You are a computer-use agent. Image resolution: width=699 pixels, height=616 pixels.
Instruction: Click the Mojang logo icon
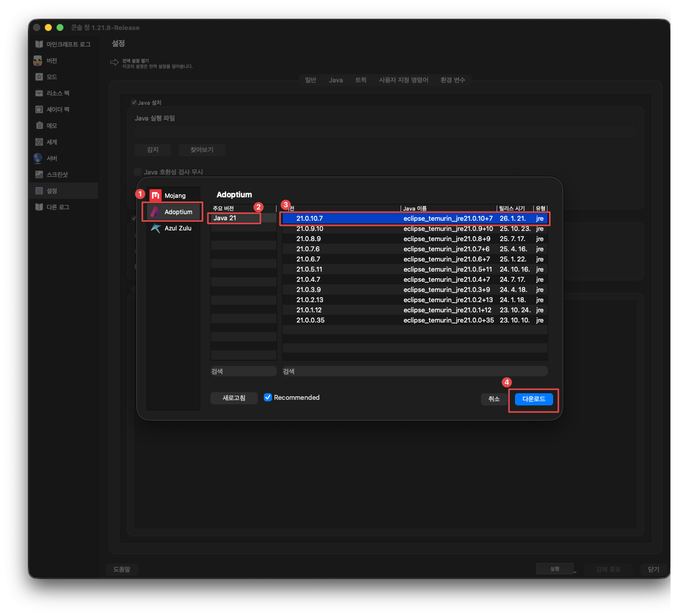pos(156,195)
